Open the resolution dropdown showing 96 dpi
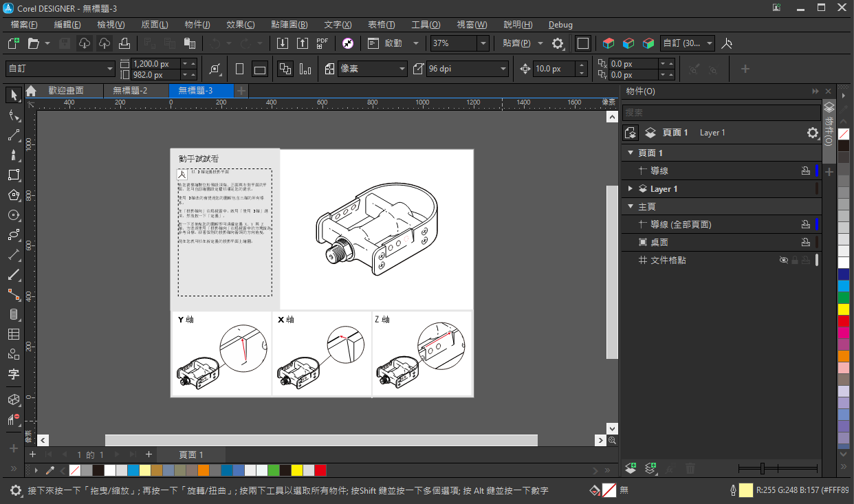This screenshot has width=854, height=504. (468, 69)
